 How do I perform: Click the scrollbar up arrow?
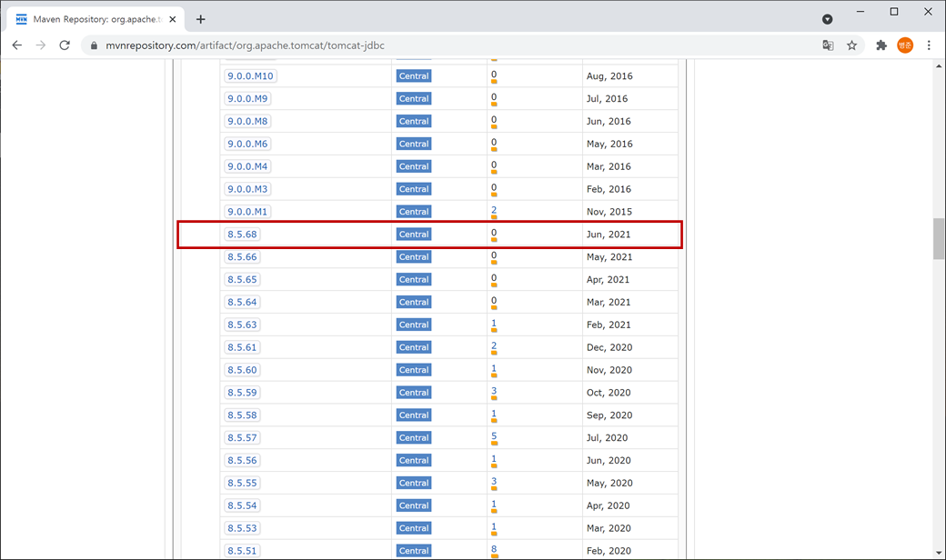(939, 65)
